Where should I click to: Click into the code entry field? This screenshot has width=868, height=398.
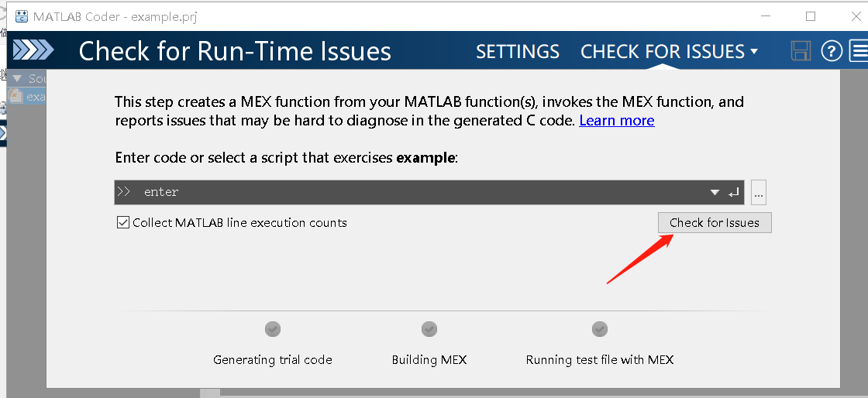pyautogui.click(x=418, y=193)
